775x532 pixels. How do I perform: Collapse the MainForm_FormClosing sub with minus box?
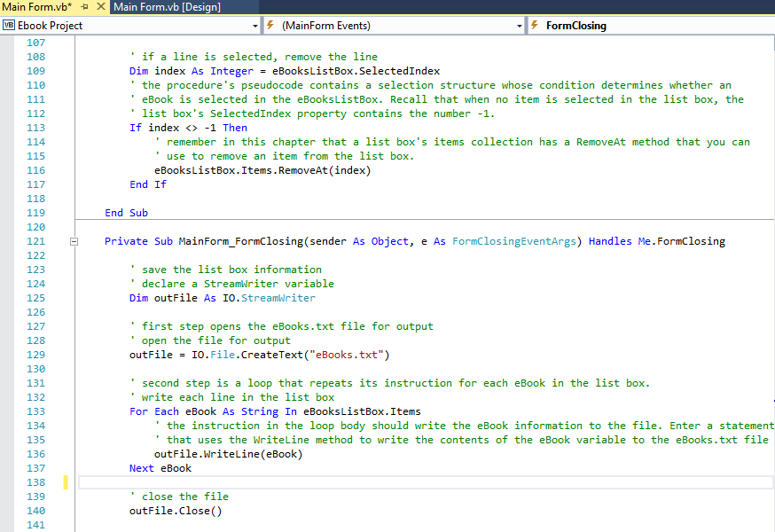coord(74,240)
